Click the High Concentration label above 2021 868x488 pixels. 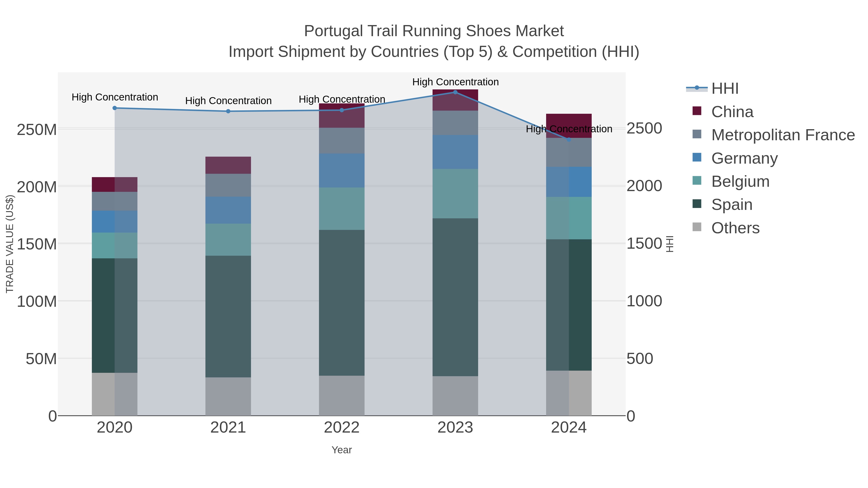click(229, 101)
